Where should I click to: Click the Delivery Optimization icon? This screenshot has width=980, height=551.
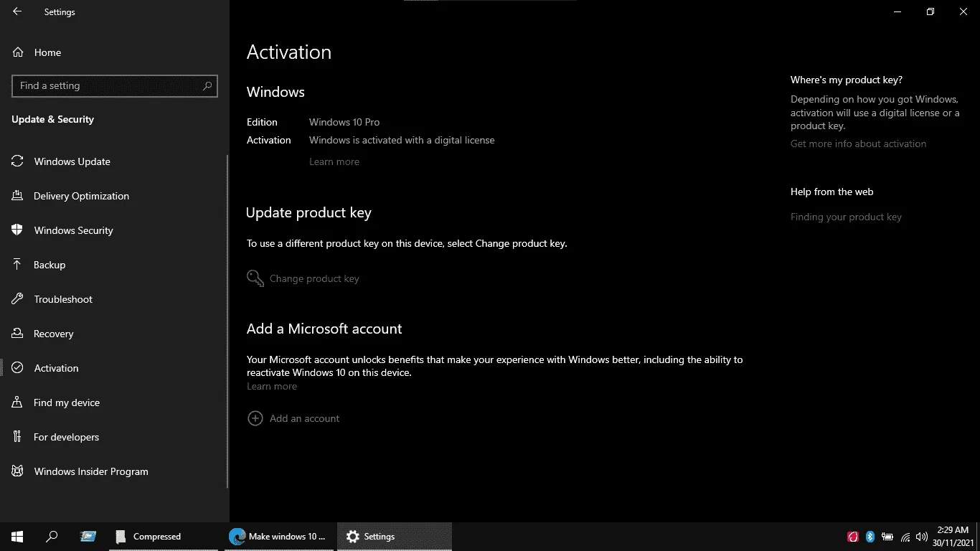point(17,196)
